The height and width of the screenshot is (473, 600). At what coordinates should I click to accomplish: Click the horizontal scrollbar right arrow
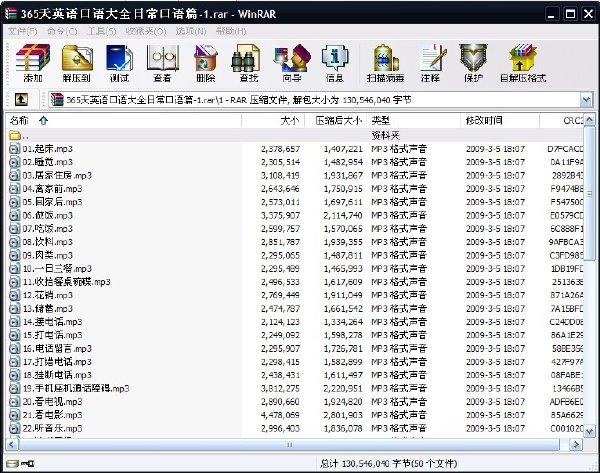click(x=576, y=444)
